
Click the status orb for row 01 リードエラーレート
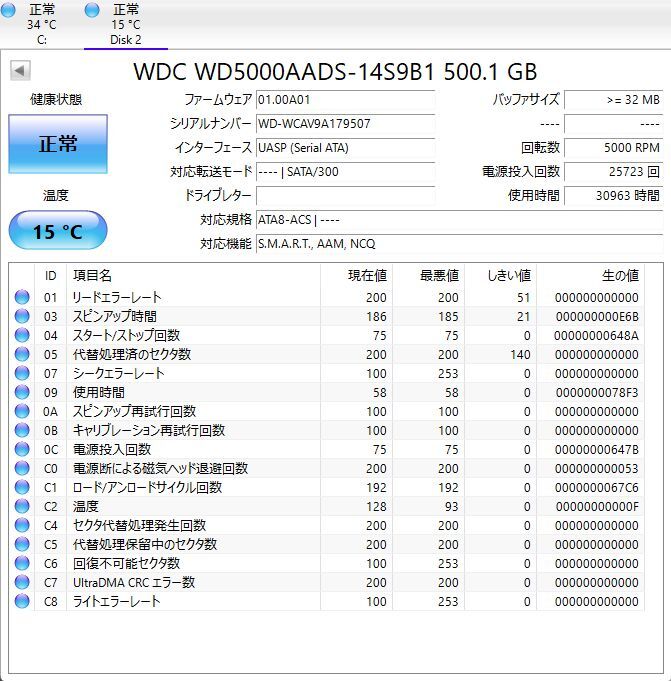[x=22, y=297]
